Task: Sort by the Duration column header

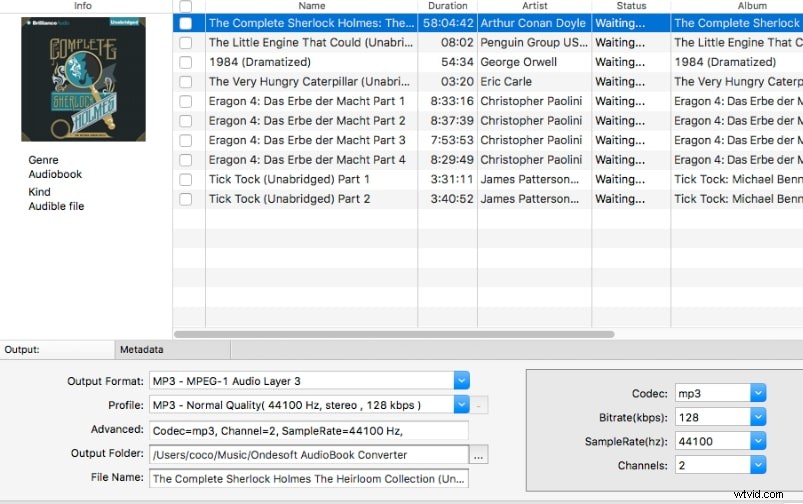Action: pyautogui.click(x=448, y=6)
